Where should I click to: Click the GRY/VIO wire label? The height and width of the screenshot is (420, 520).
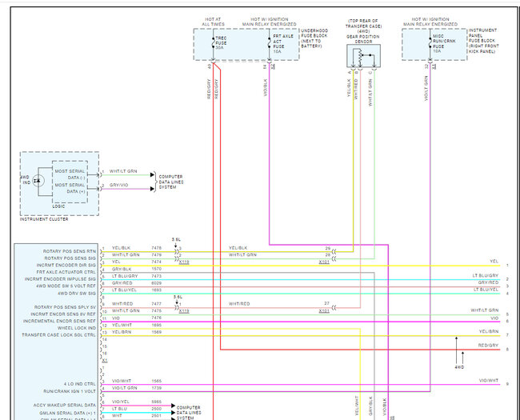coord(118,185)
